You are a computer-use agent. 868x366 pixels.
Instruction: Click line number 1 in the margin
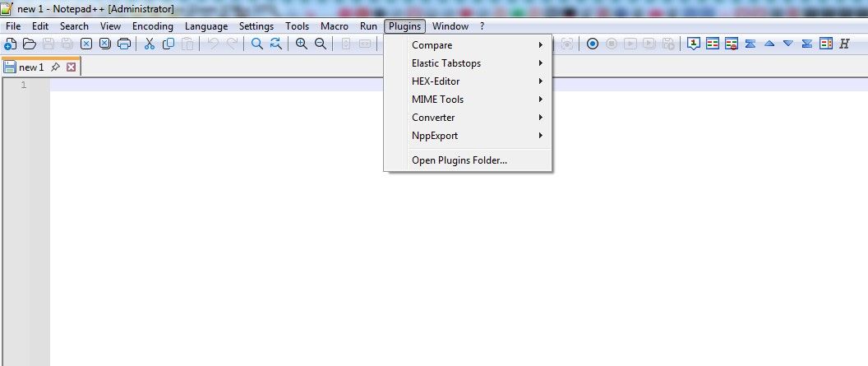pyautogui.click(x=24, y=86)
